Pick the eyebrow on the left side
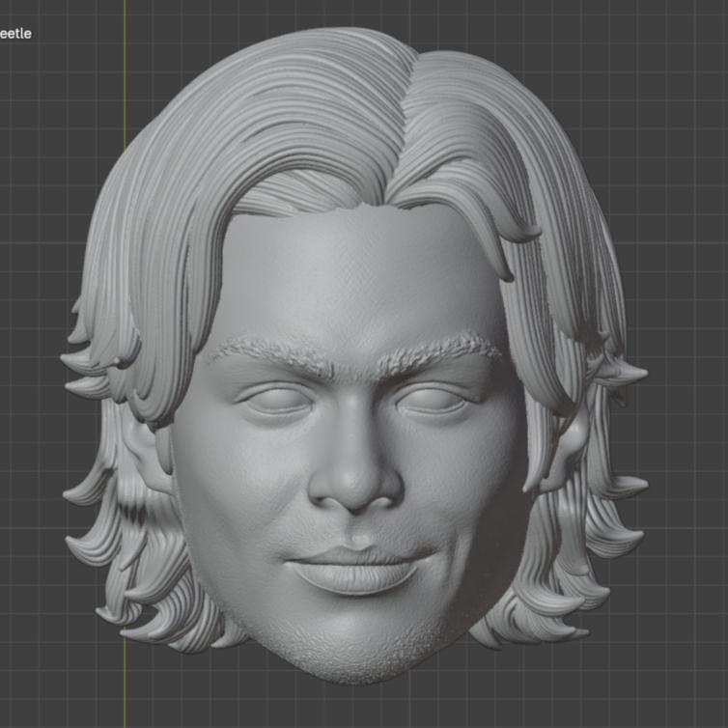 (x=275, y=353)
